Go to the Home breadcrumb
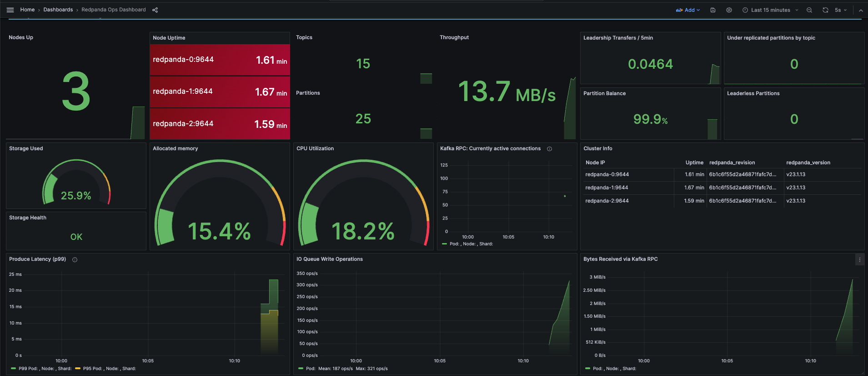 tap(27, 10)
